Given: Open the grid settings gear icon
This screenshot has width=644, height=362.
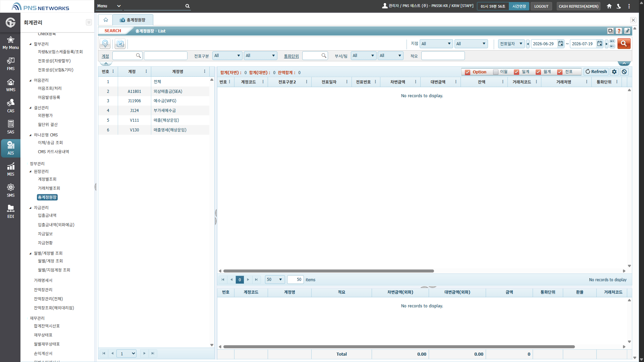Looking at the screenshot, I should [614, 72].
